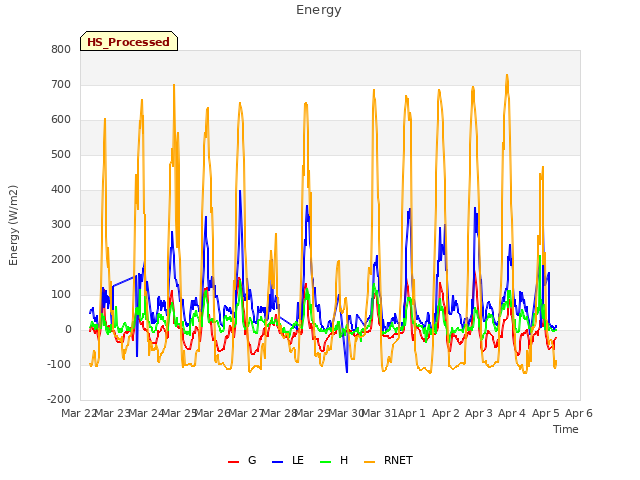
Task: Click the Energy chart title
Action: click(x=319, y=10)
